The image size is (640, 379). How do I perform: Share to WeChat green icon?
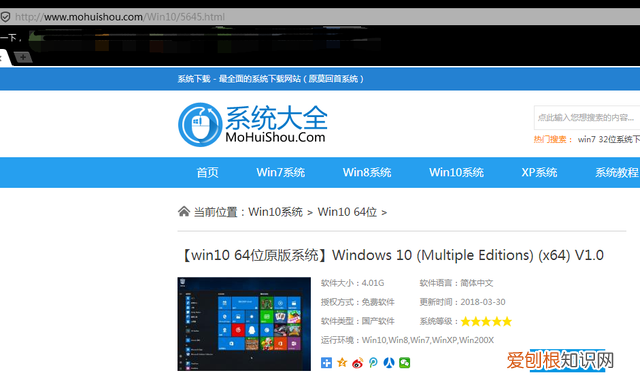[404, 363]
